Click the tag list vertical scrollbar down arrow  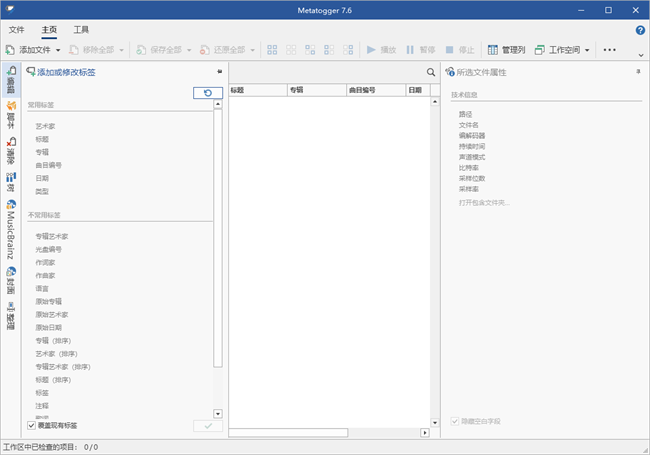(x=218, y=413)
